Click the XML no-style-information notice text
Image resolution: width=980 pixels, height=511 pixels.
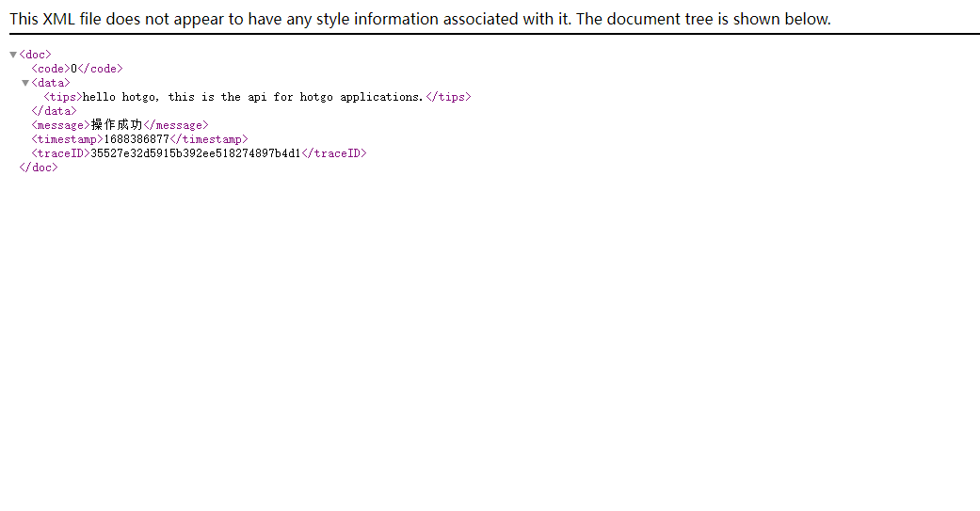click(x=420, y=19)
